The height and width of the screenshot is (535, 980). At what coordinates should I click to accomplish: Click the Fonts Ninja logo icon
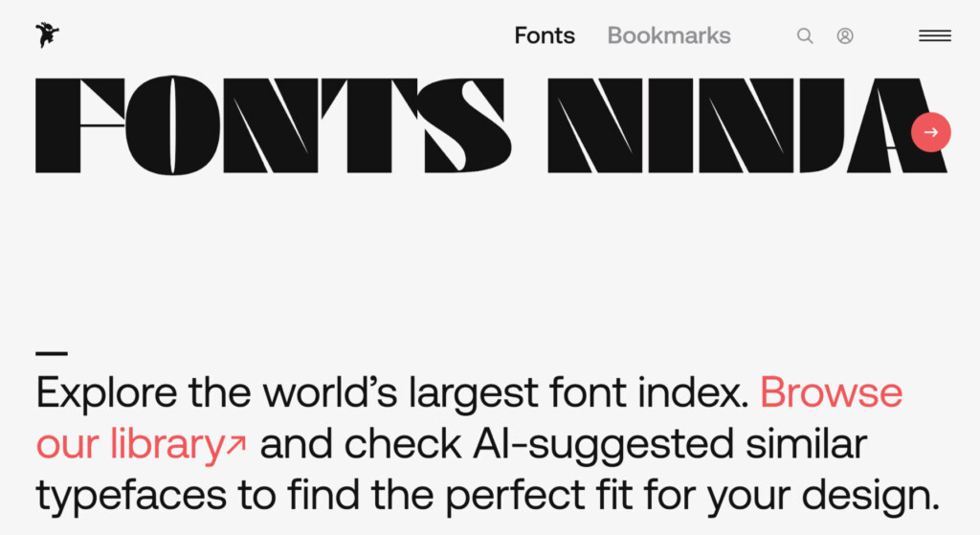coord(47,35)
